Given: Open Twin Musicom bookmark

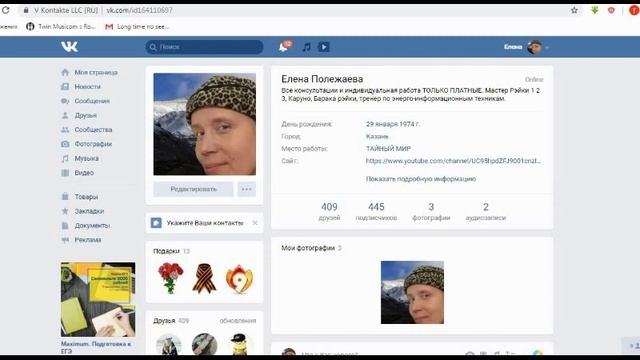Looking at the screenshot, I should pyautogui.click(x=61, y=27).
